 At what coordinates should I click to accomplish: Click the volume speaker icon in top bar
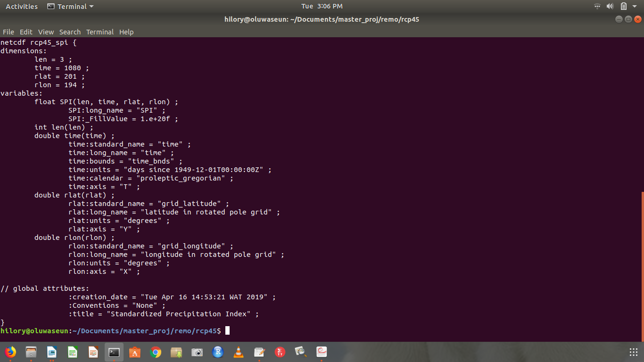pos(610,7)
